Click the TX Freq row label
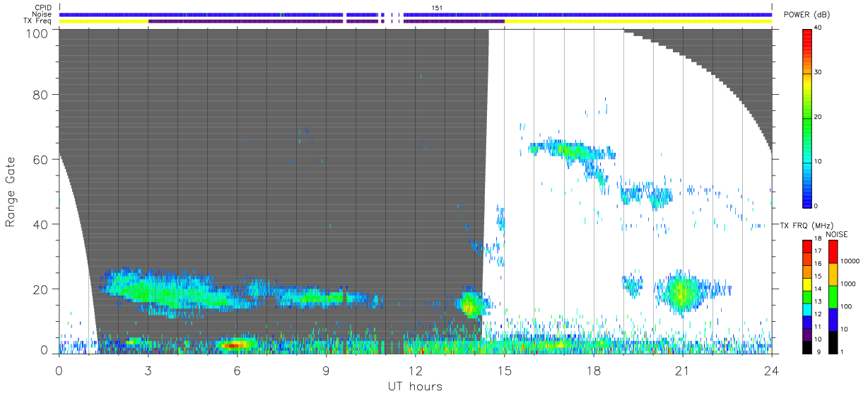This screenshot has width=868, height=401. tap(37, 21)
